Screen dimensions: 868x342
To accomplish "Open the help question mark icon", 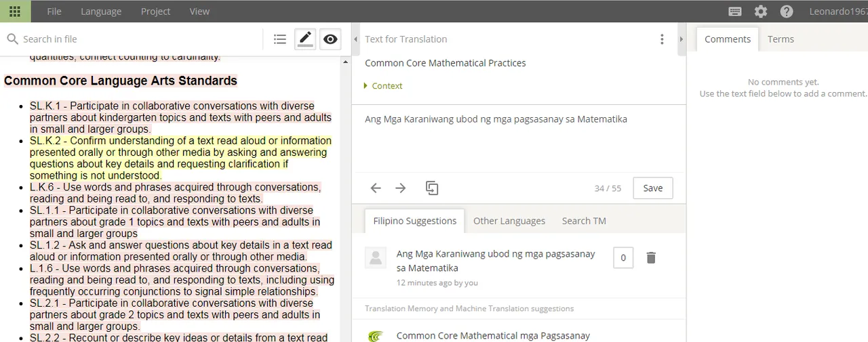I will pos(787,12).
